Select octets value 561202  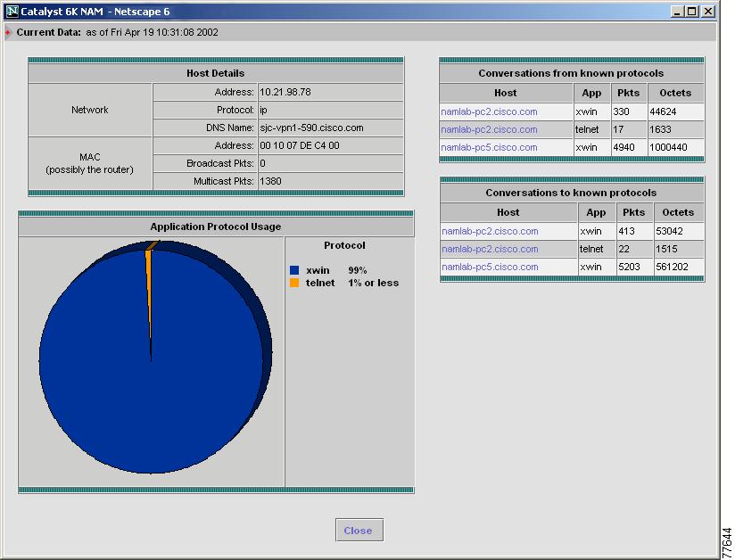pos(673,267)
